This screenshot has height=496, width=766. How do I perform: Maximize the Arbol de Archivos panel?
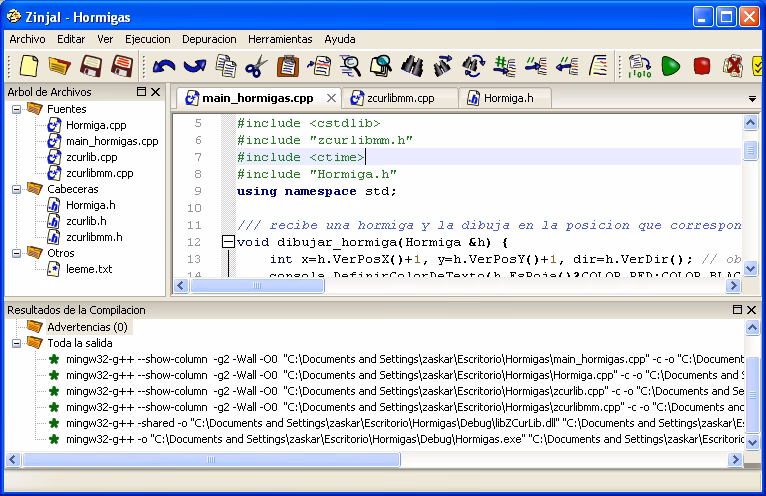[x=141, y=91]
